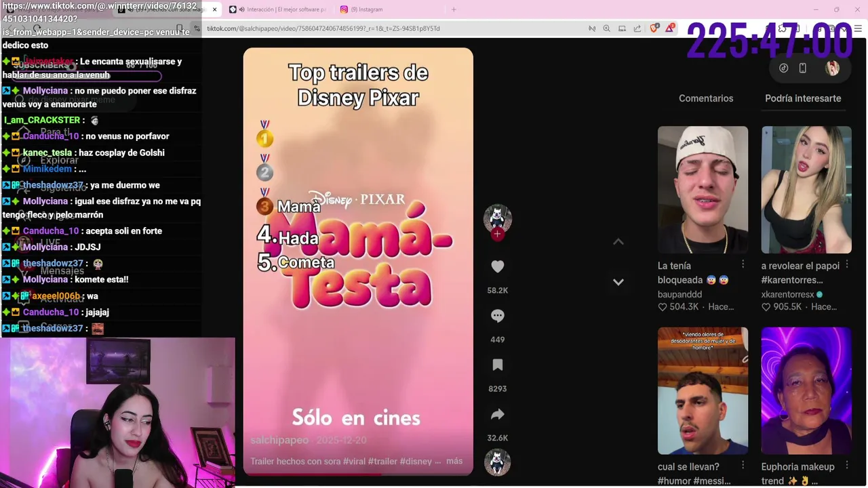Share the video using the arrow icon
This screenshot has width=868, height=488.
click(x=497, y=414)
